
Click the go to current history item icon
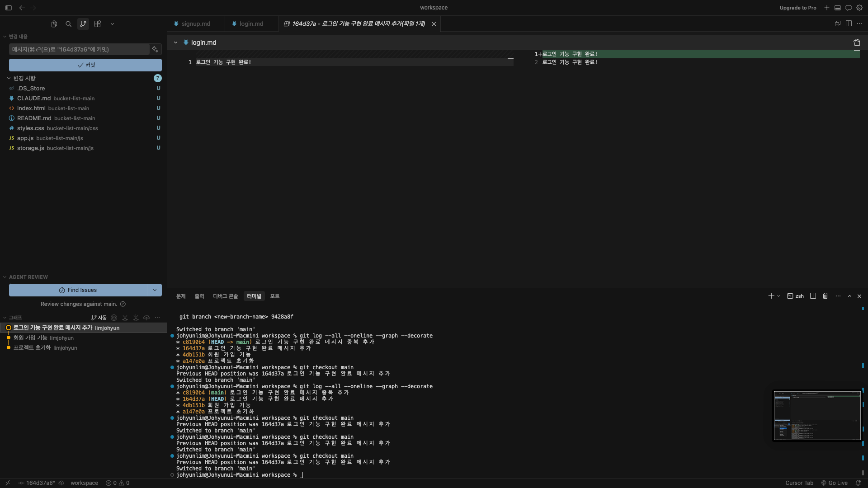(114, 318)
